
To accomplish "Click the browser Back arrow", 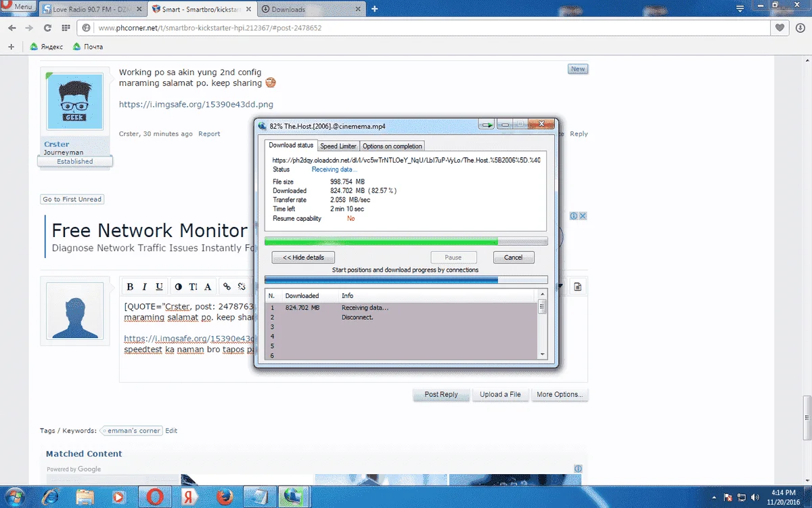I will [12, 28].
